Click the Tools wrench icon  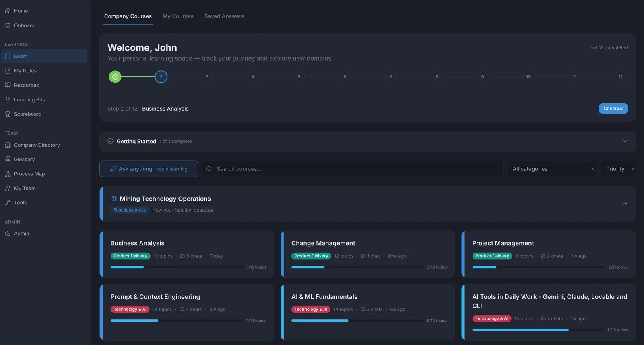[8, 203]
